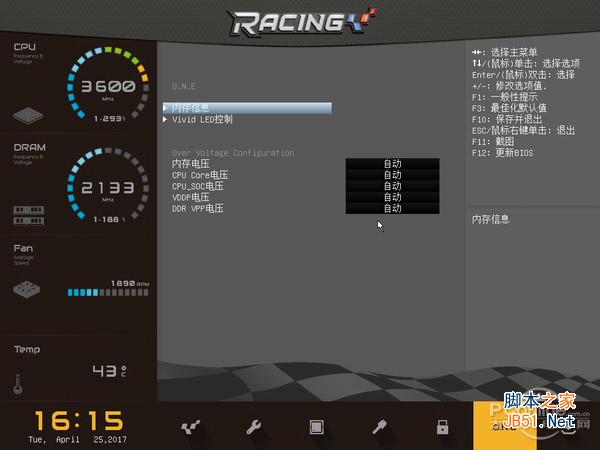Click the 内存信息 description in help panel
The height and width of the screenshot is (450, 600).
point(491,219)
